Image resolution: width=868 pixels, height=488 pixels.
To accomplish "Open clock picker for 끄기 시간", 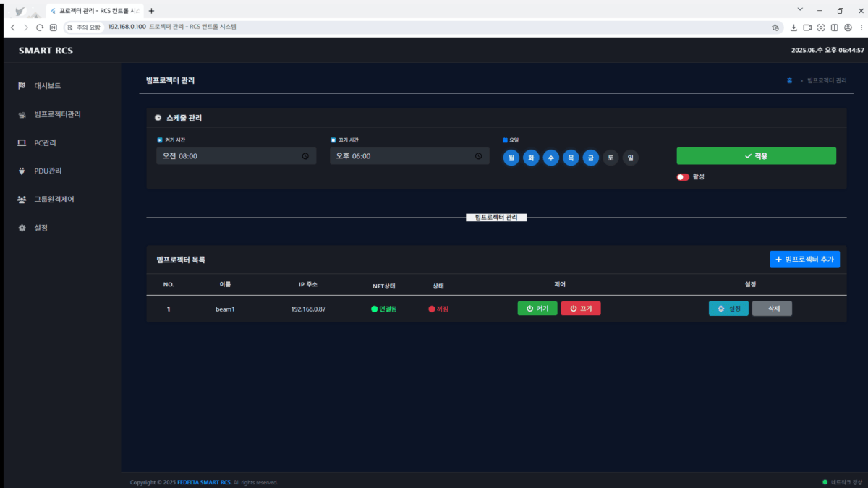I will tap(478, 156).
